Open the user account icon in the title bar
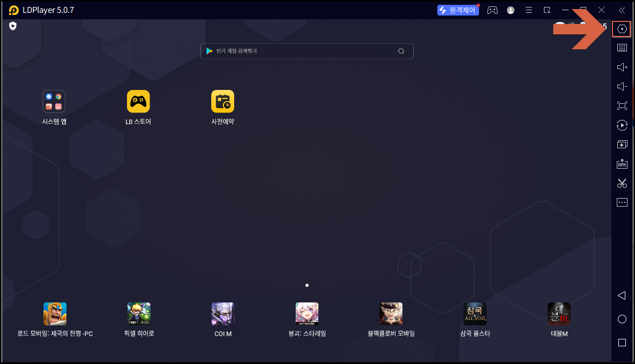Image resolution: width=635 pixels, height=364 pixels. point(511,10)
